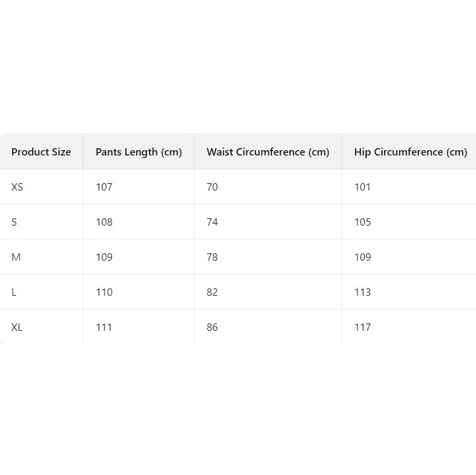This screenshot has height=475, width=476.
Task: Click the Product Size column header
Action: [x=41, y=152]
